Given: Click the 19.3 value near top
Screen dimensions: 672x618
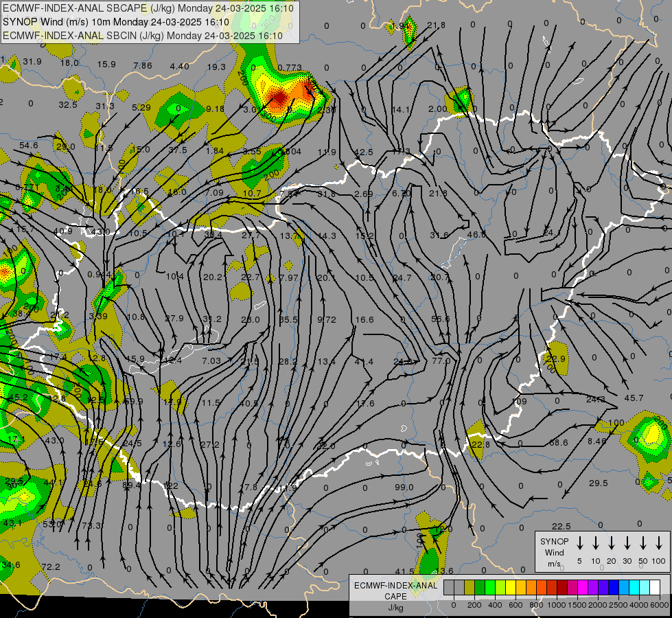Looking at the screenshot, I should 216,67.
